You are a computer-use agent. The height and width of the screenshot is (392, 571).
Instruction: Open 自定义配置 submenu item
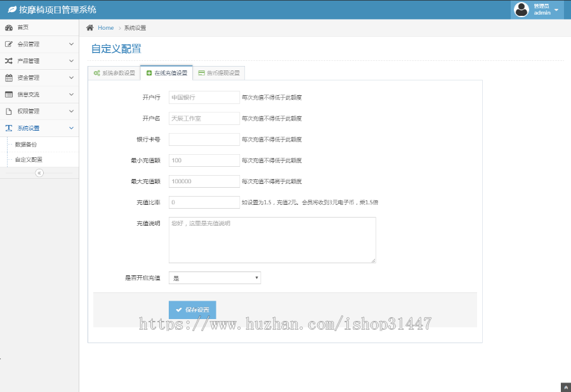pos(39,159)
